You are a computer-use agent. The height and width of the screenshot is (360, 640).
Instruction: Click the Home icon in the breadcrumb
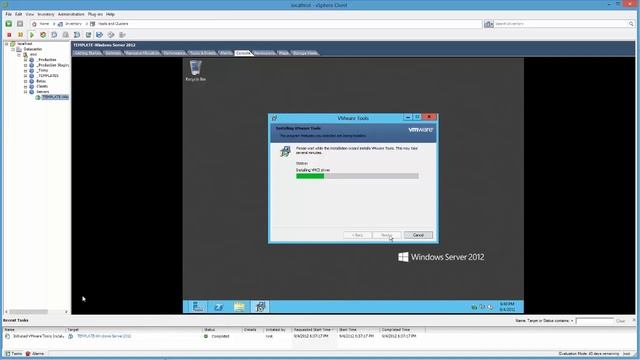(34, 24)
